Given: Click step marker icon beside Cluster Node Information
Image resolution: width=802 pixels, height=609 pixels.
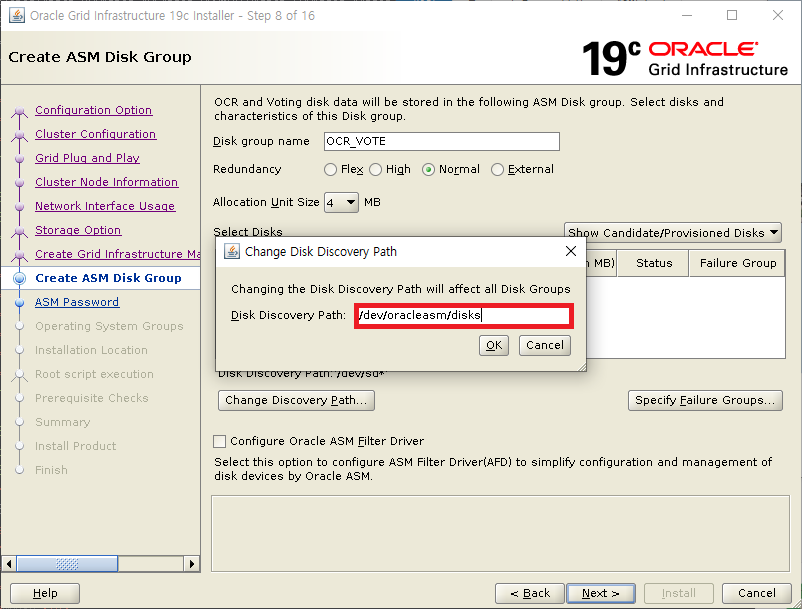Looking at the screenshot, I should [19, 183].
